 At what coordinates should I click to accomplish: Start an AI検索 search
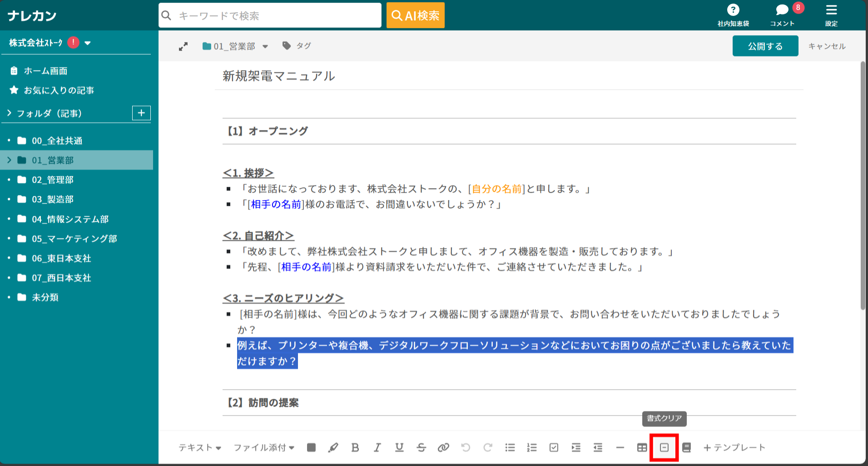(415, 15)
